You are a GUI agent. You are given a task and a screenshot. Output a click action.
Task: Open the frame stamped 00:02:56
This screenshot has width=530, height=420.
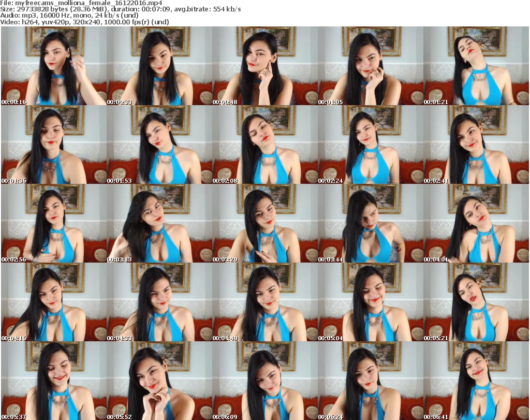point(54,223)
